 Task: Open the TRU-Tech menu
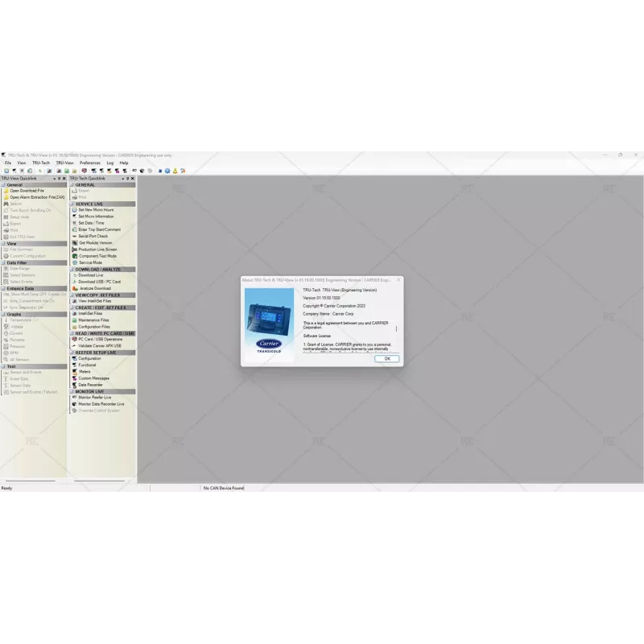pos(40,163)
